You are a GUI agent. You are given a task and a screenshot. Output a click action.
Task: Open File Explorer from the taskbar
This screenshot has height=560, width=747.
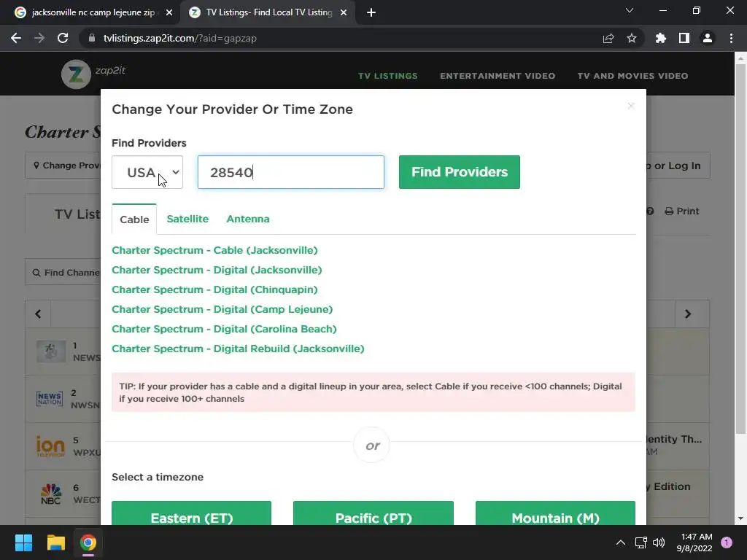click(x=55, y=542)
